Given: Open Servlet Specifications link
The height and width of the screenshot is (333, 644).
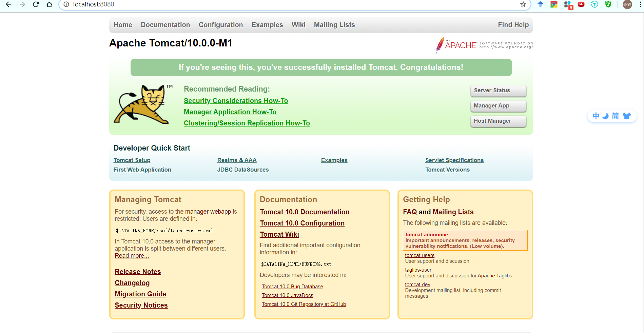Looking at the screenshot, I should (454, 160).
